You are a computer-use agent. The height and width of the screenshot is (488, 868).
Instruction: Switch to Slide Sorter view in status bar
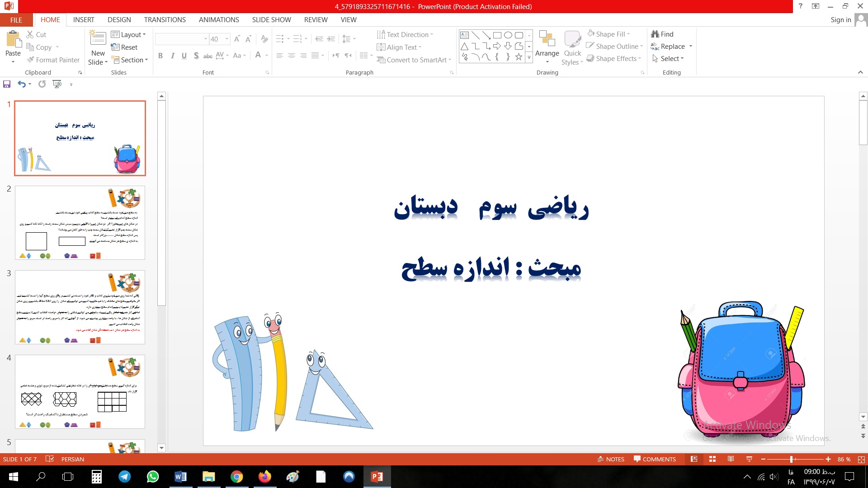(x=712, y=459)
